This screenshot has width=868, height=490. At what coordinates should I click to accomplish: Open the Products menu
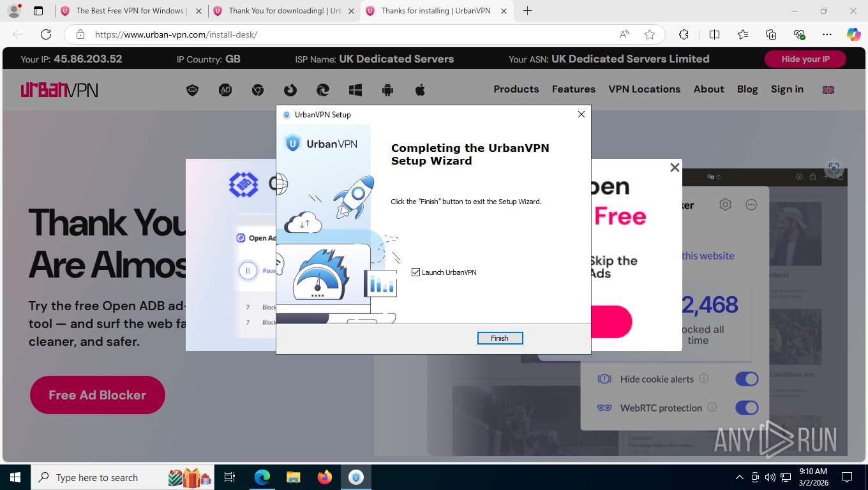[516, 89]
